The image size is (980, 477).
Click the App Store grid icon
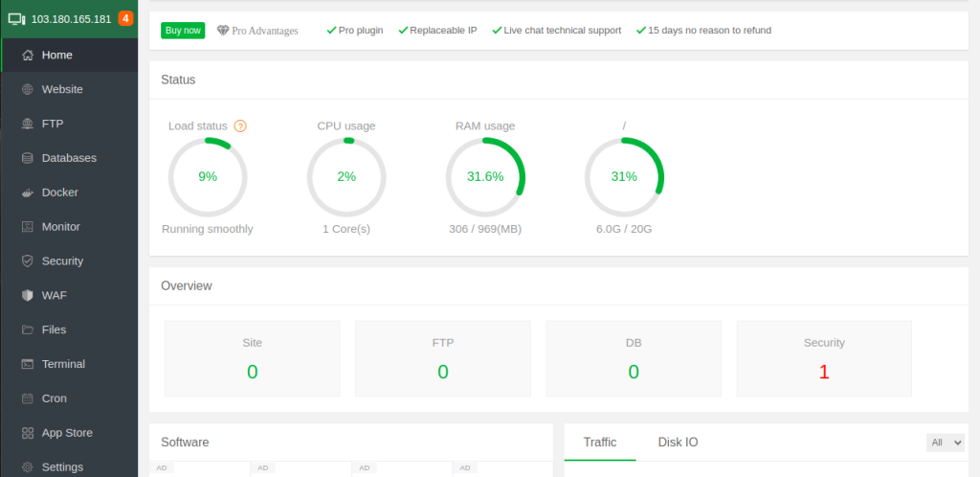[x=28, y=433]
